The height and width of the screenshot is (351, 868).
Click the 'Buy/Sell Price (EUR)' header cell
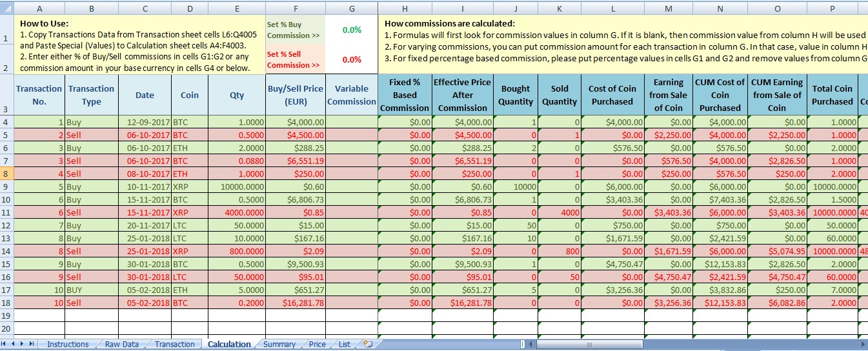(295, 95)
